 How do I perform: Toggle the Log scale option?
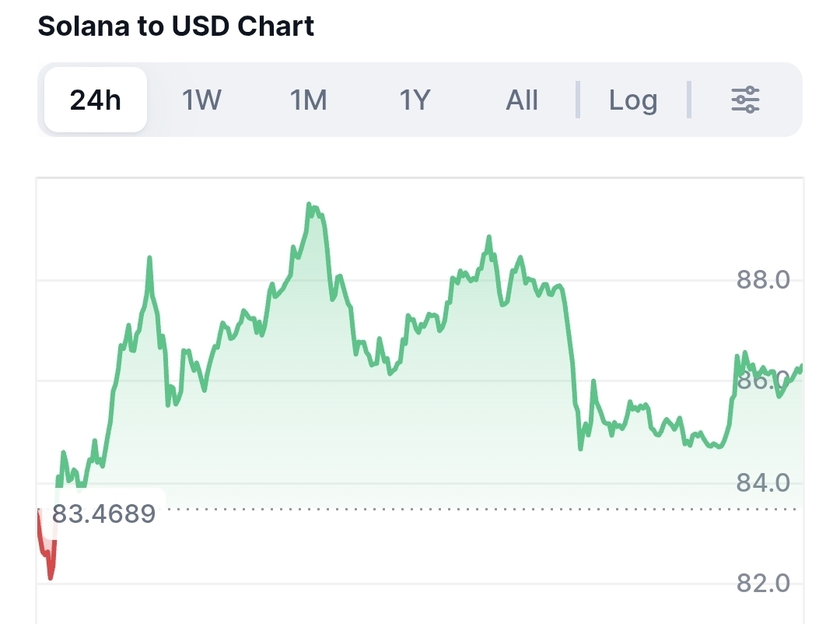(632, 100)
